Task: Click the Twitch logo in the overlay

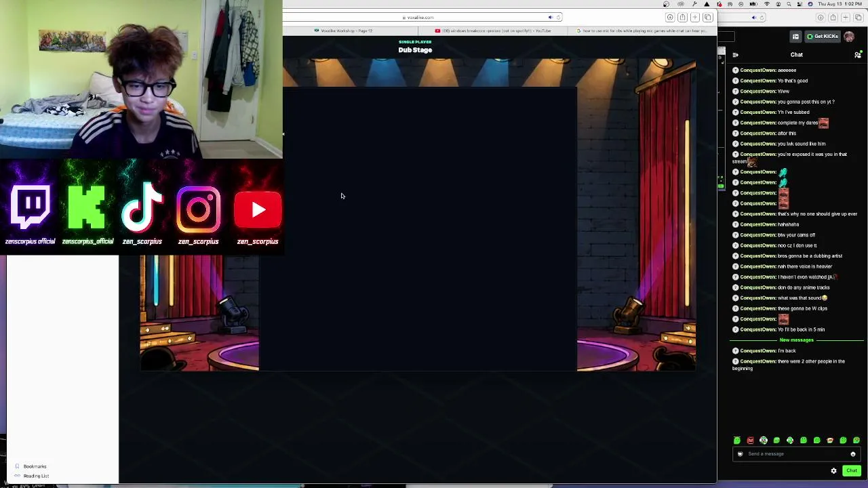Action: 31,207
